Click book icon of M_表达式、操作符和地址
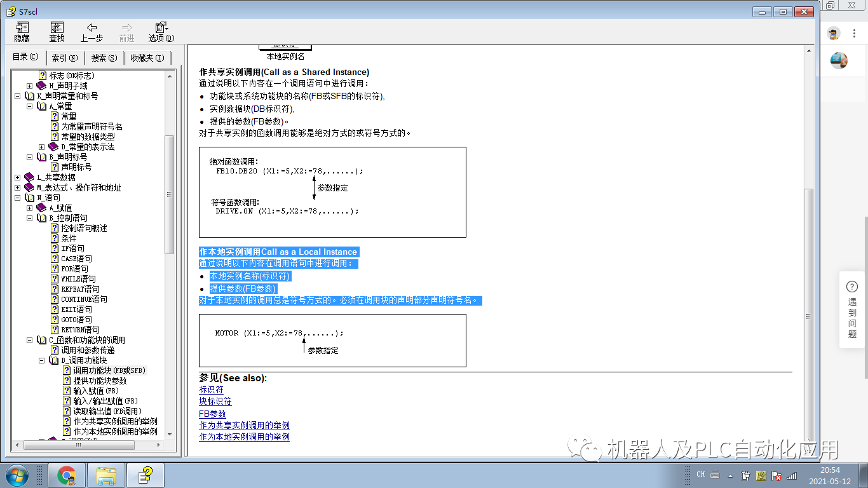868x488 pixels. tap(29, 187)
